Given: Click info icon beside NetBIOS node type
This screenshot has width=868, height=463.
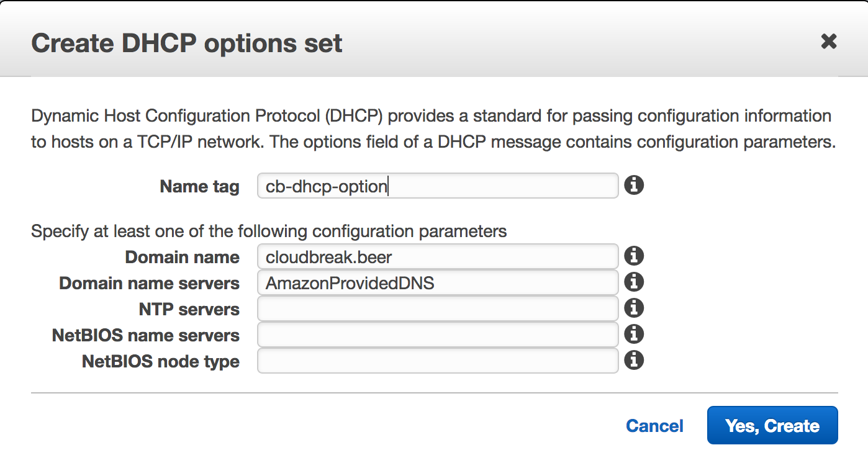Looking at the screenshot, I should pos(634,360).
